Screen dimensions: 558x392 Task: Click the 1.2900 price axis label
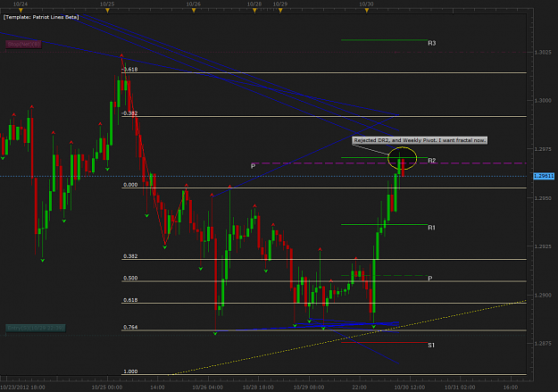pos(543,296)
